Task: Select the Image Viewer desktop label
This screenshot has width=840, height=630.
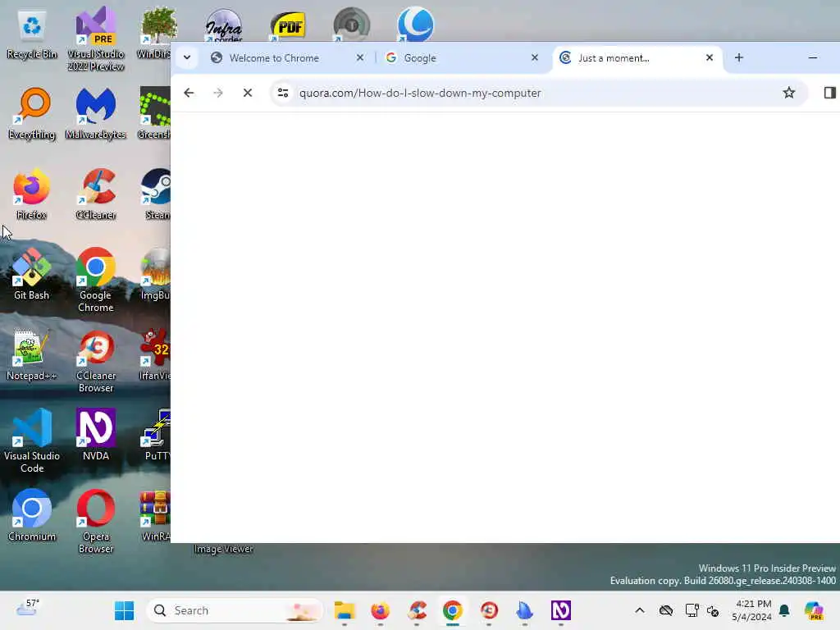Action: pyautogui.click(x=223, y=549)
